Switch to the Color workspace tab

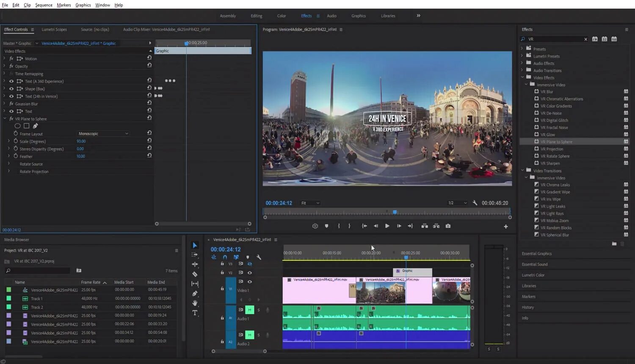click(x=282, y=16)
